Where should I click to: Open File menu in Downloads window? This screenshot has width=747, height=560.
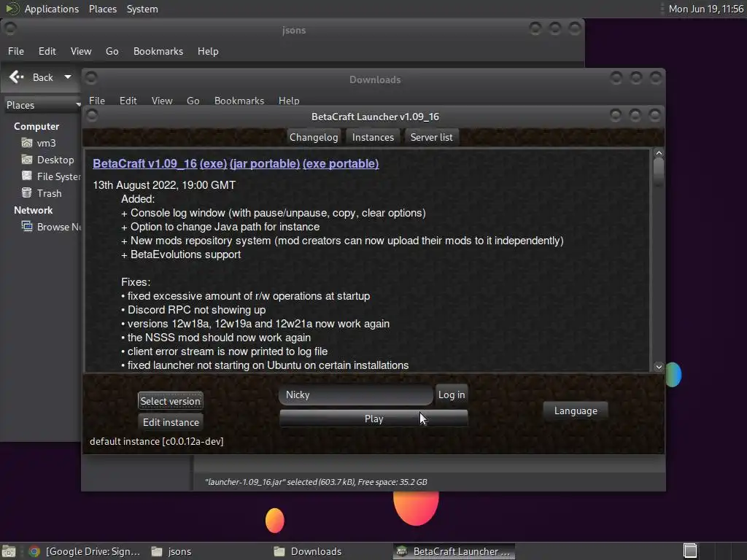coord(97,101)
